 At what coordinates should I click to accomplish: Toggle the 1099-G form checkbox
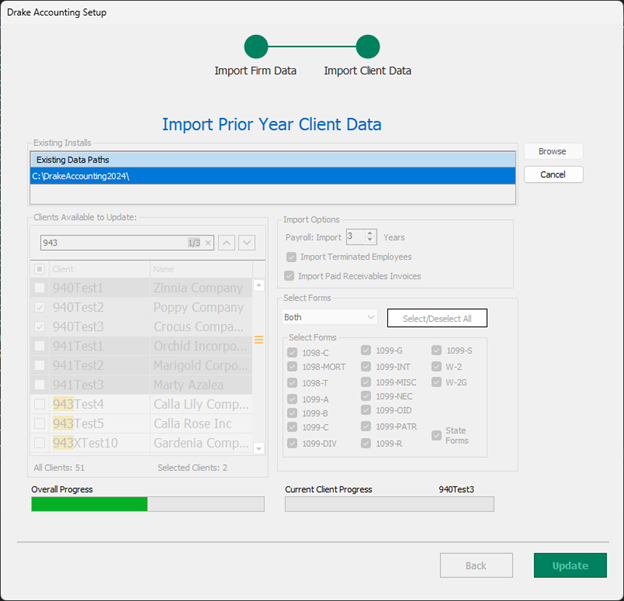coord(366,350)
